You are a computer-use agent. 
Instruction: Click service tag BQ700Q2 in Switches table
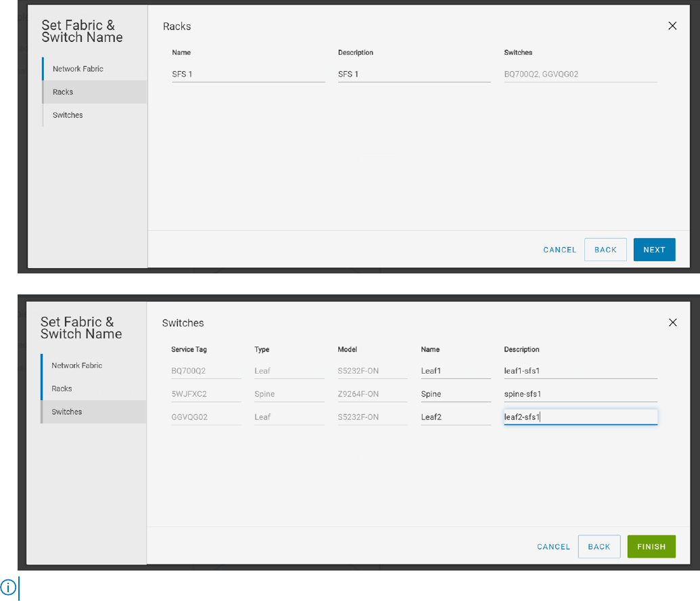coord(206,371)
